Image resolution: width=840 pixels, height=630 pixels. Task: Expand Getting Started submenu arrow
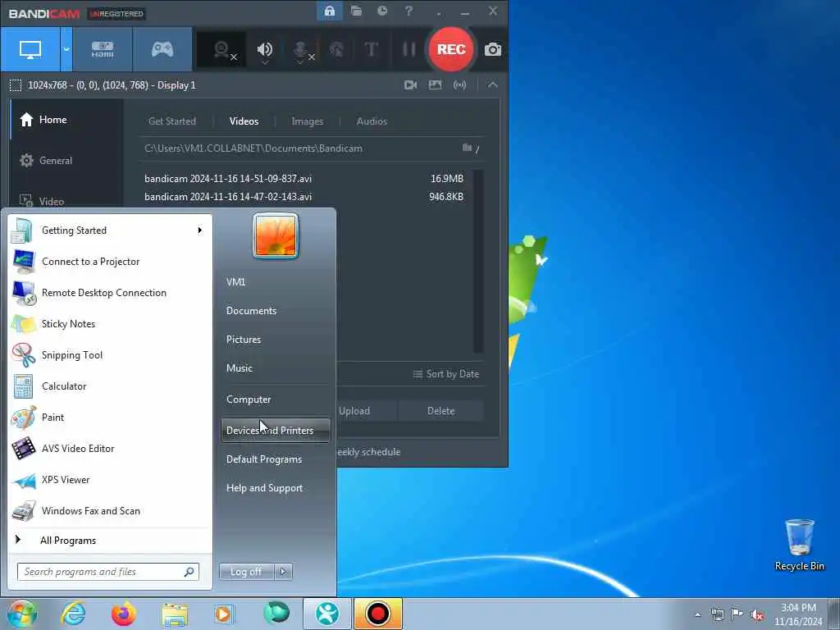pos(200,231)
